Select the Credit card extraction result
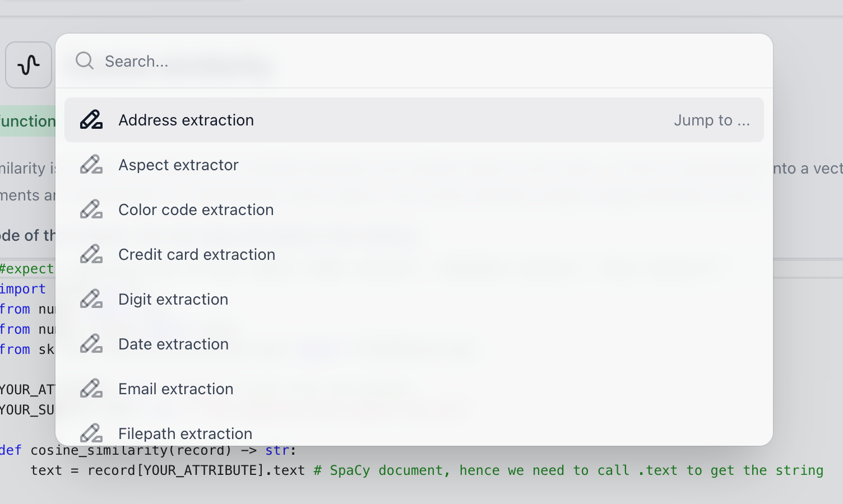This screenshot has height=504, width=843. click(196, 254)
